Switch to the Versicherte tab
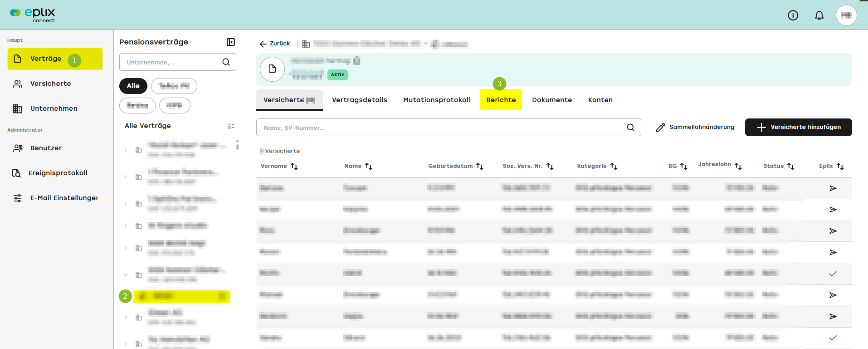The image size is (868, 349). [289, 100]
